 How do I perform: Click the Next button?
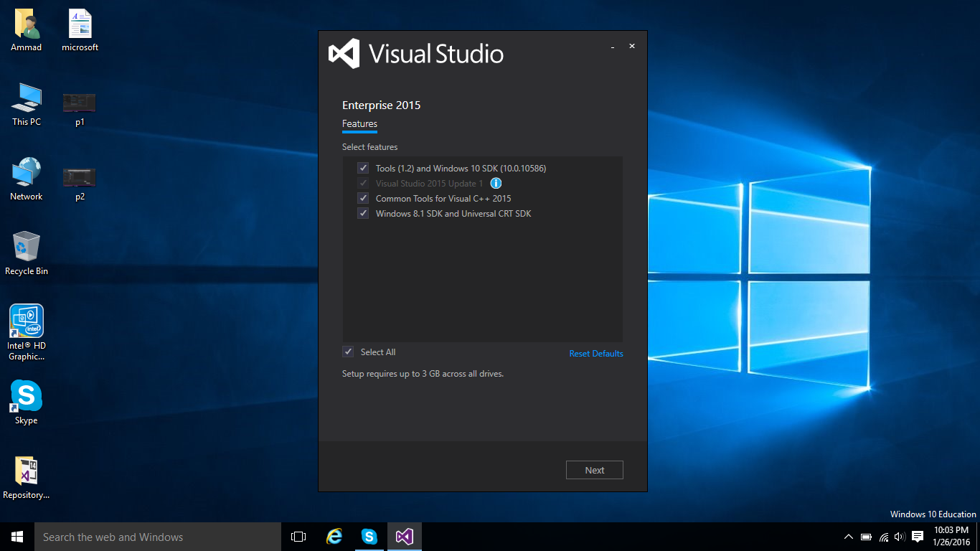coord(594,470)
